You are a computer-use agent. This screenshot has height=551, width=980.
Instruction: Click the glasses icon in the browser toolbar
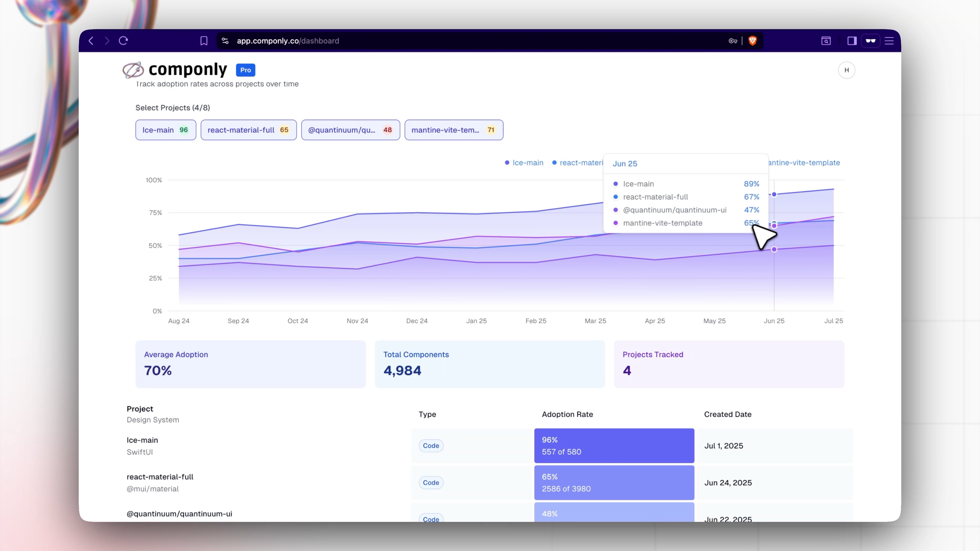click(x=871, y=41)
